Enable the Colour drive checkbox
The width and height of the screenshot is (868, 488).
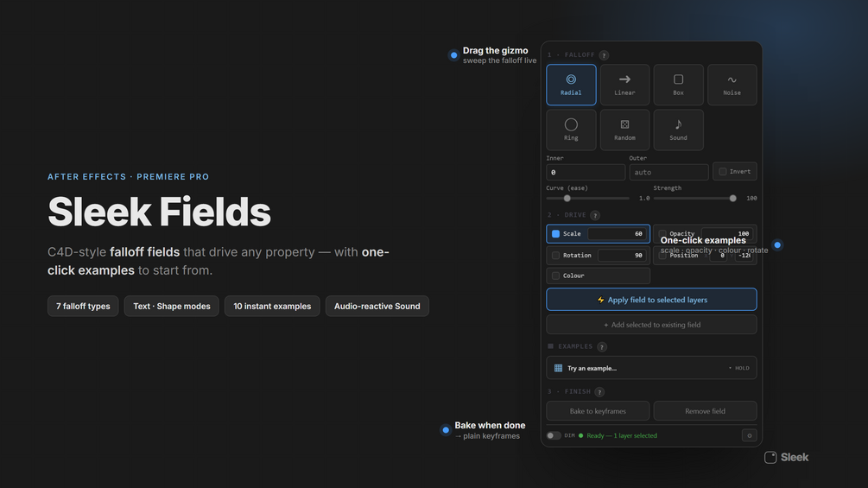pos(556,276)
